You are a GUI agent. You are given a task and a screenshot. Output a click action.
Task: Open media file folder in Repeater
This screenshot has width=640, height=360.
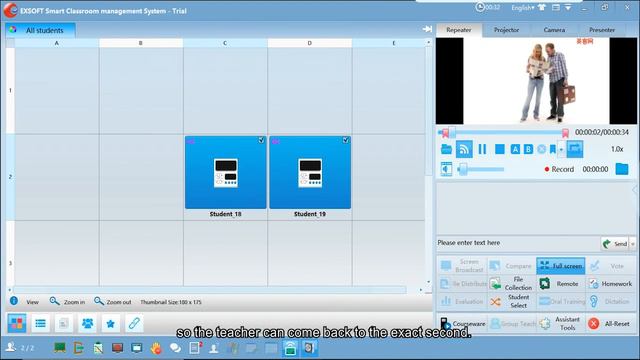pyautogui.click(x=446, y=149)
